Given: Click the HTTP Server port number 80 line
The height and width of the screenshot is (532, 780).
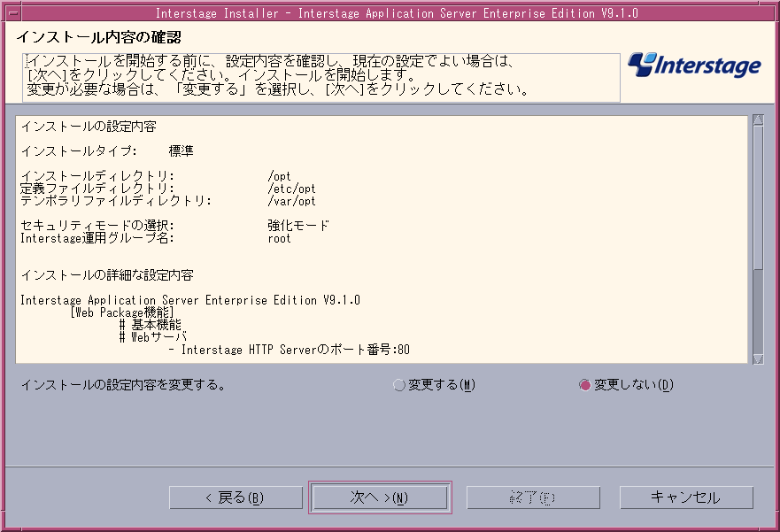Looking at the screenshot, I should [290, 350].
